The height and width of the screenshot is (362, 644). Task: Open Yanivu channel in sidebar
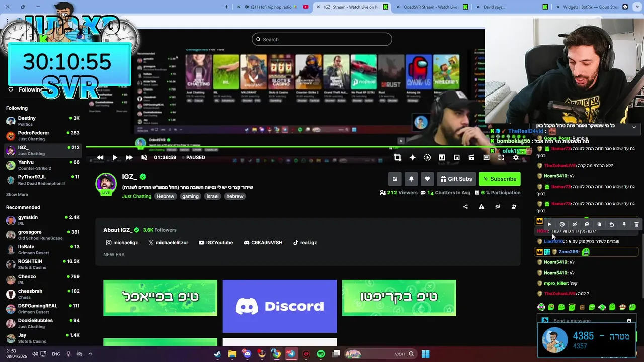click(x=43, y=165)
